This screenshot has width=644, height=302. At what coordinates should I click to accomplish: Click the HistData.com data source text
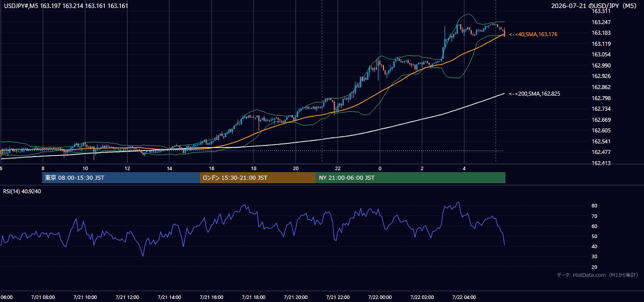(597, 275)
